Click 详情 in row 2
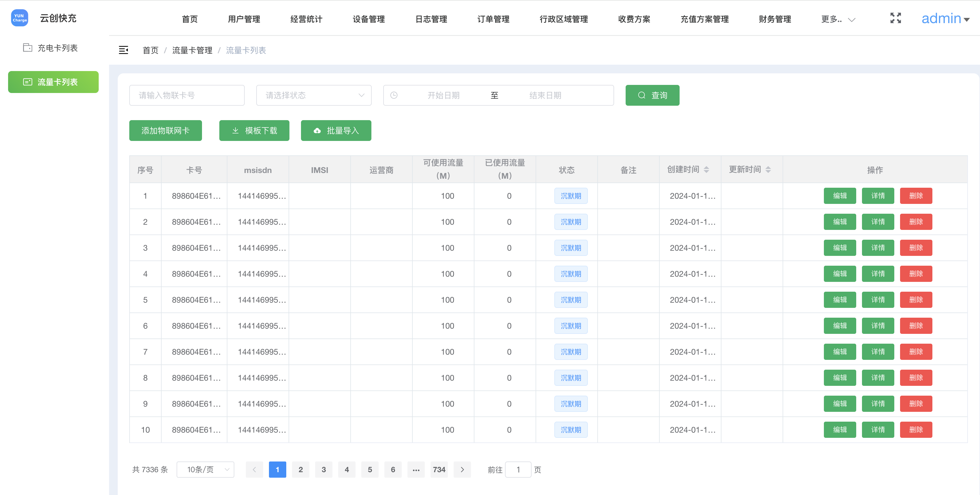The height and width of the screenshot is (495, 980). tap(878, 222)
